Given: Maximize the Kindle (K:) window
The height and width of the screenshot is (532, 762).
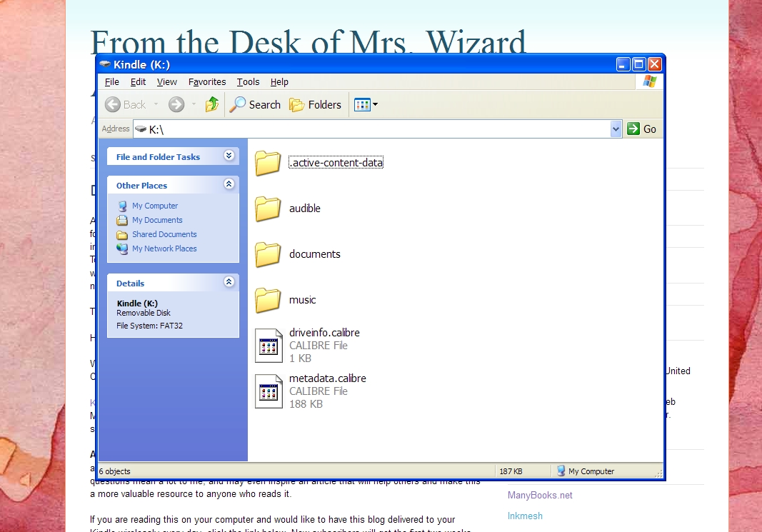Looking at the screenshot, I should (639, 64).
